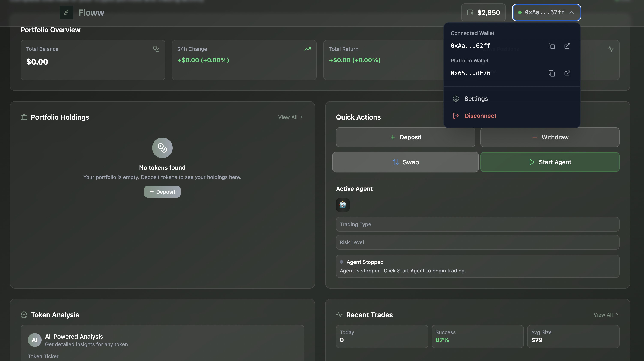This screenshot has height=361, width=644.
Task: Click the Disconnect logout icon
Action: click(456, 116)
